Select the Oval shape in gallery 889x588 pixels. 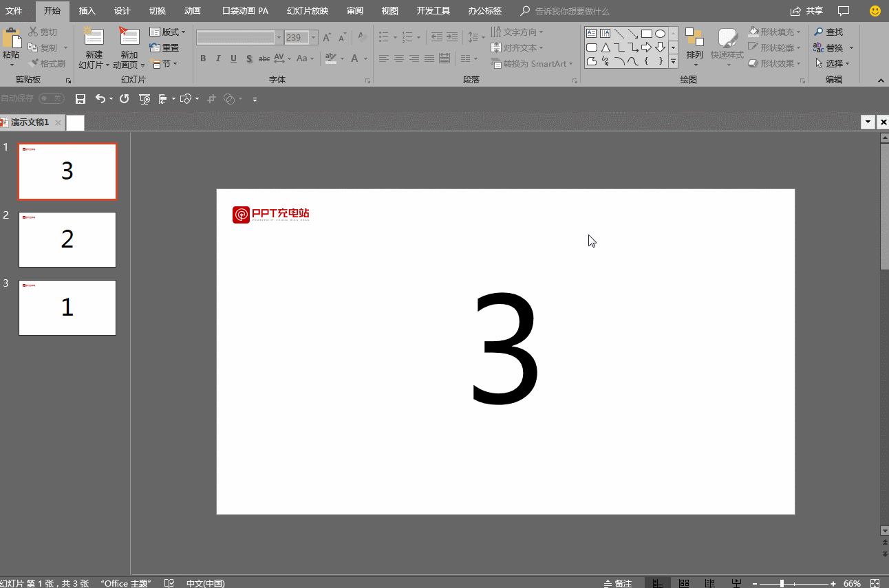tap(661, 34)
